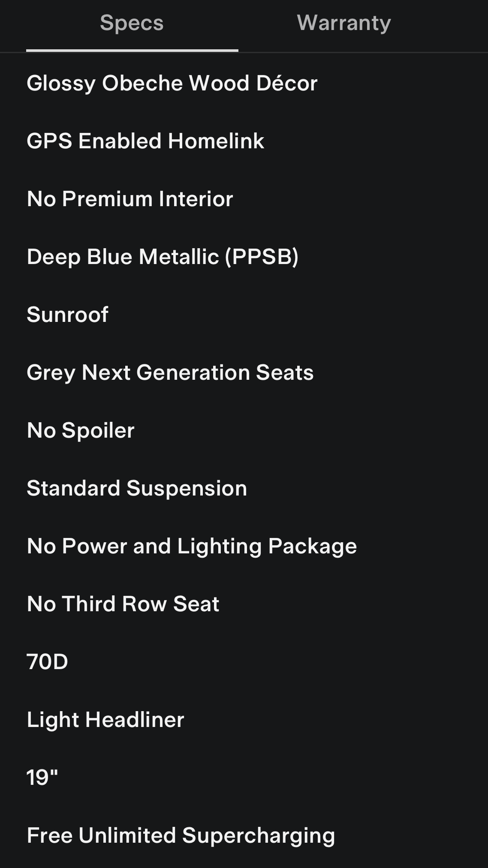
Task: Select Standard Suspension in the list
Action: (x=137, y=488)
